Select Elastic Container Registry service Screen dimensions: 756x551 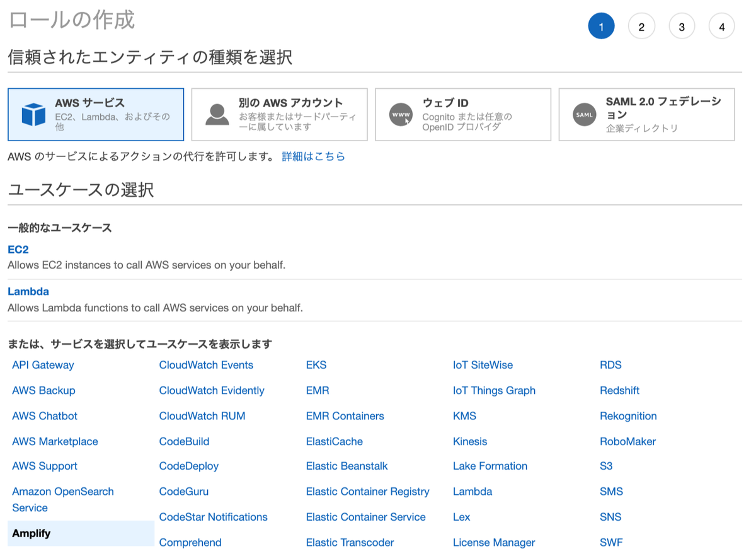coord(368,491)
